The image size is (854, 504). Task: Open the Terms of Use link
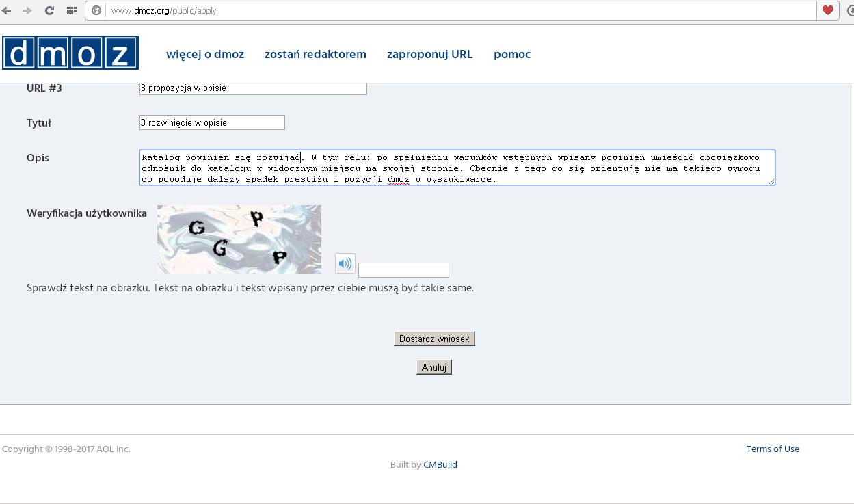pyautogui.click(x=773, y=449)
